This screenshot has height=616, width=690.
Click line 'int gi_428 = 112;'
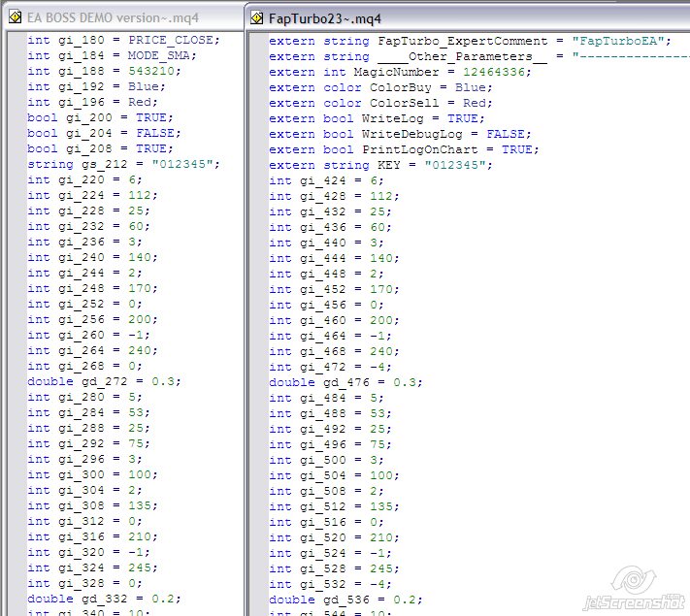pos(334,196)
